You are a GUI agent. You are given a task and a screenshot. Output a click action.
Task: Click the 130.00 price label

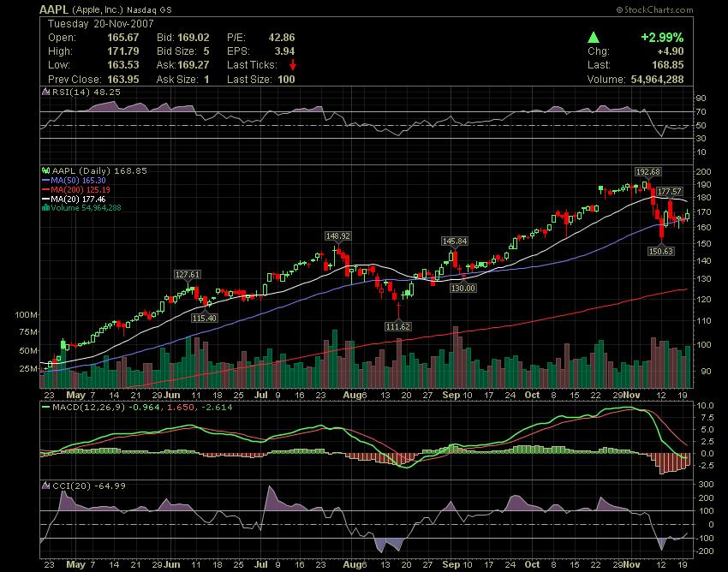(463, 289)
